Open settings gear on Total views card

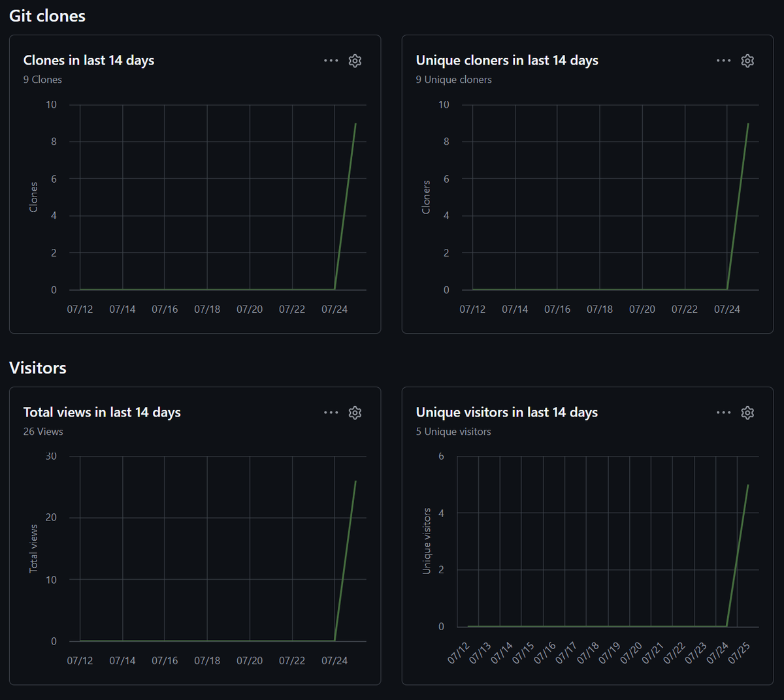[x=355, y=413]
